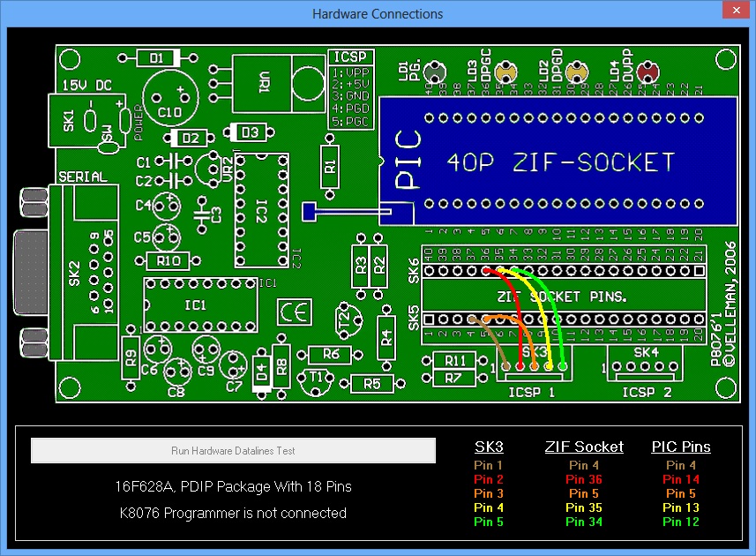Select the T1 transistor
This screenshot has height=556, width=756.
(x=316, y=381)
